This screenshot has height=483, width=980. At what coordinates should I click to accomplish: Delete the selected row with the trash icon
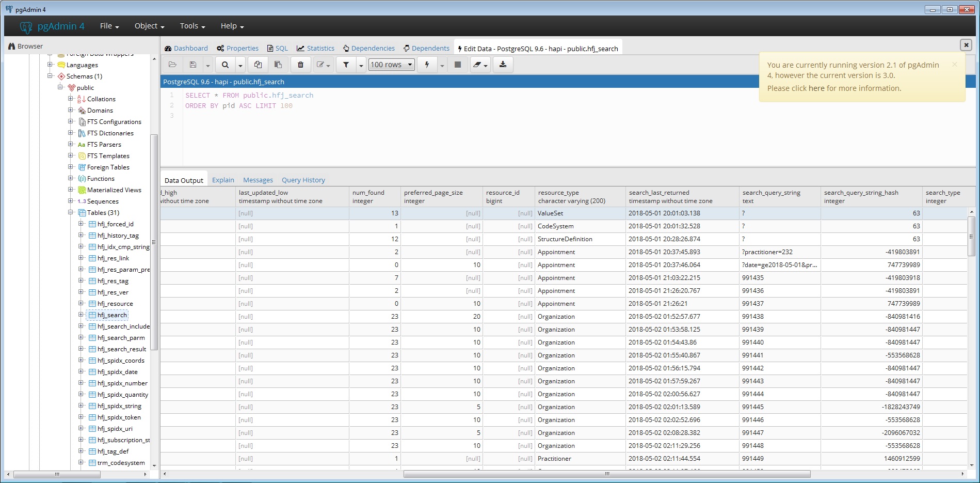(x=300, y=65)
